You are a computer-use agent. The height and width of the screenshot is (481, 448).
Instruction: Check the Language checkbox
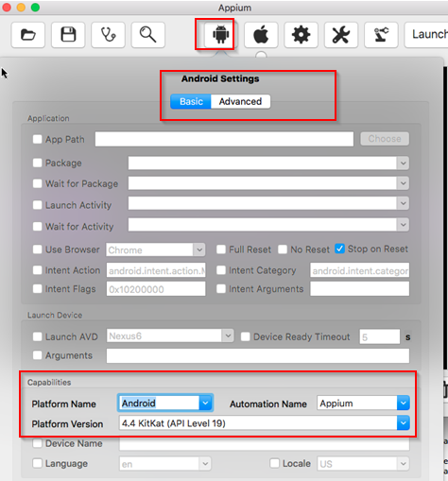click(x=38, y=463)
